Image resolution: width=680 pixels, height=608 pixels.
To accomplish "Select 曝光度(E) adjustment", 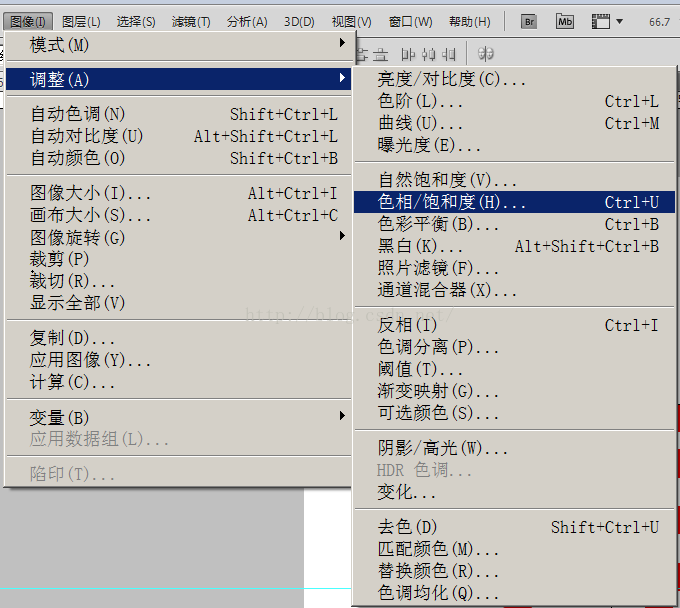I will [514, 145].
